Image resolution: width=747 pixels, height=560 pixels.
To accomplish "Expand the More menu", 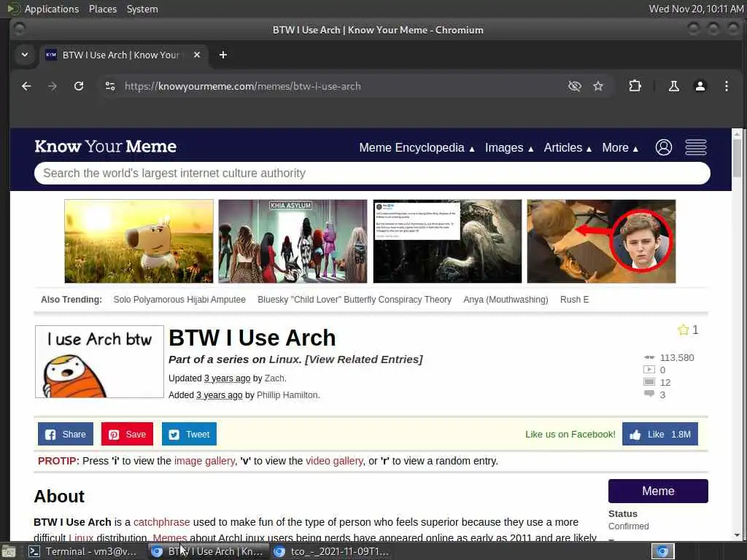I will coord(620,147).
